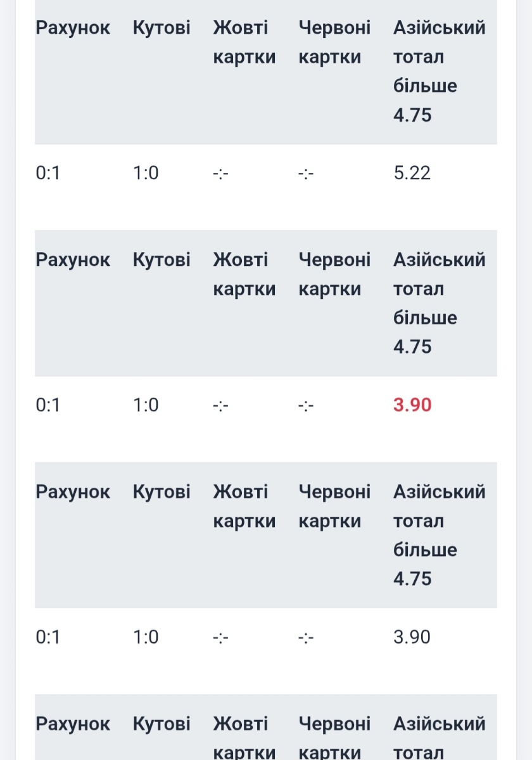Viewport: 532px width, 760px height.
Task: Click Азійський тотал header in the bottom-most table
Action: coord(439,738)
